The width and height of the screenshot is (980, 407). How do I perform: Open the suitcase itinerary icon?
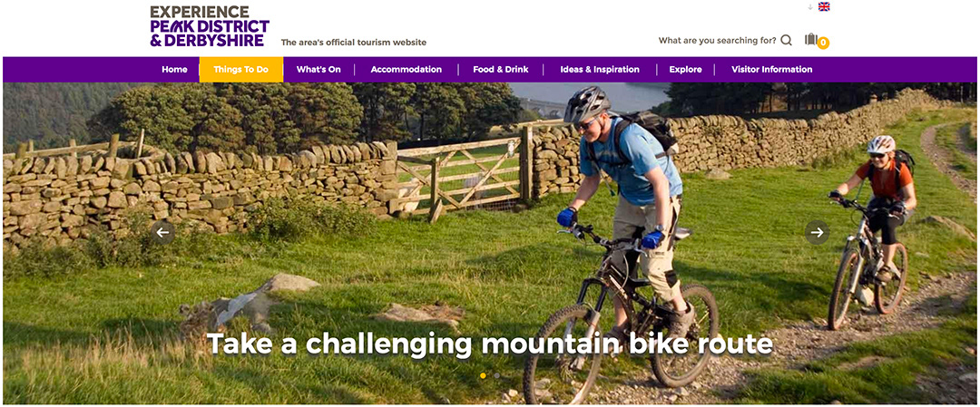(810, 39)
